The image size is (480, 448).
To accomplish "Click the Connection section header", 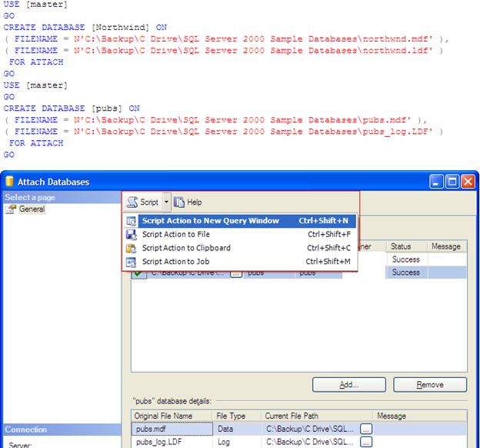I will click(x=62, y=430).
